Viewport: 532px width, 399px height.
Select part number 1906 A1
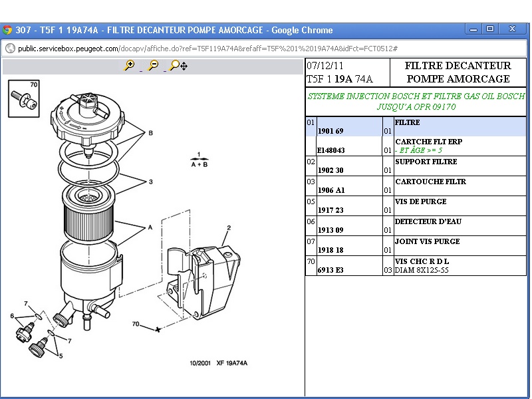pos(331,190)
